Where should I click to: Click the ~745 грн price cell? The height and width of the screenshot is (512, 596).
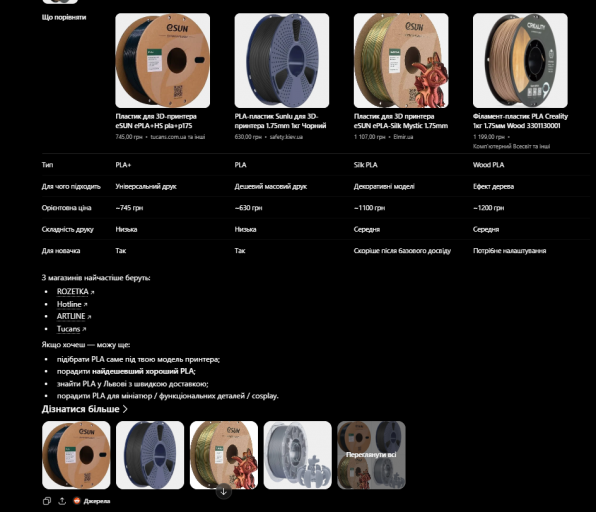(x=129, y=208)
